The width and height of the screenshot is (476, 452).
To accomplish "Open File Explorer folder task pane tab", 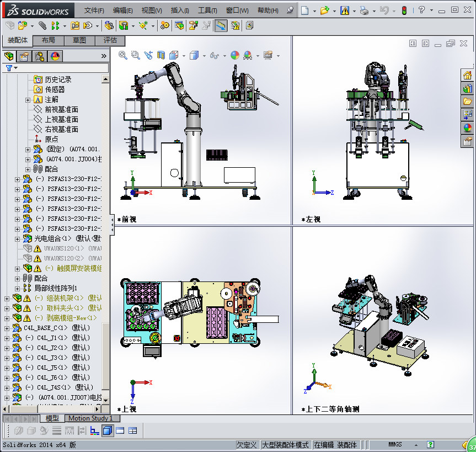I will click(467, 102).
